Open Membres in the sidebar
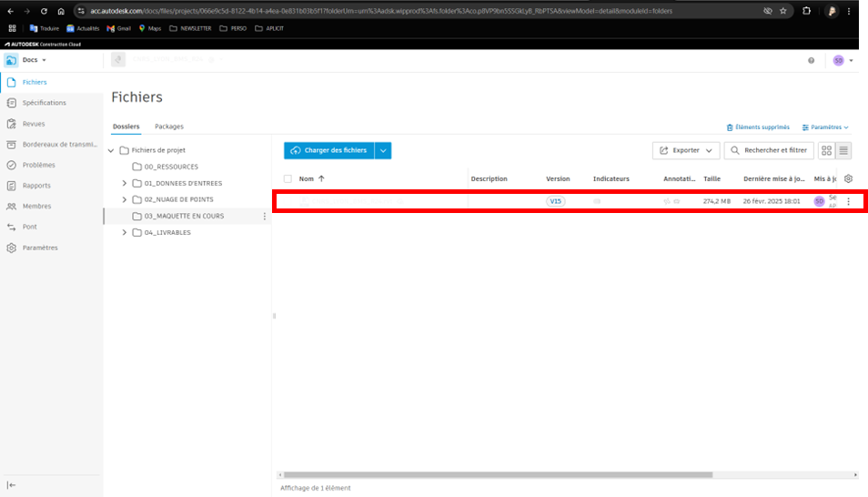868x497 pixels. 36,206
